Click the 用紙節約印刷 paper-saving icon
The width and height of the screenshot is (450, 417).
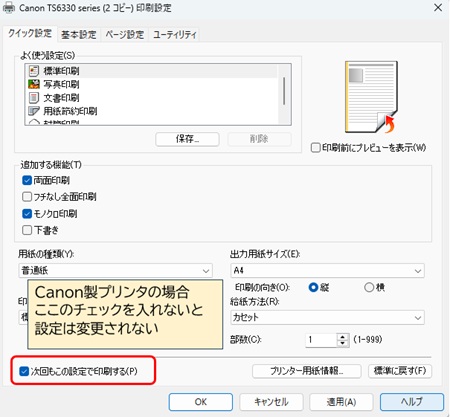coord(34,111)
